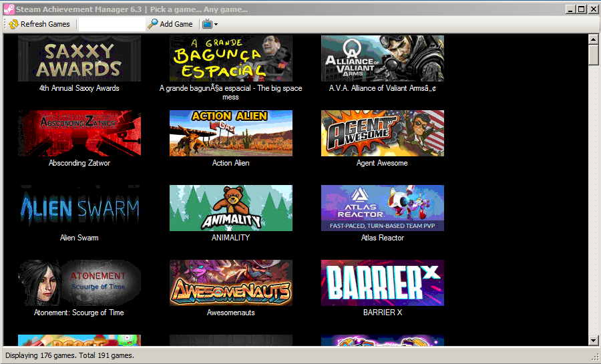Minimize the Steam Achievement Manager window
Viewport: 601px width, 364px height.
click(x=570, y=9)
